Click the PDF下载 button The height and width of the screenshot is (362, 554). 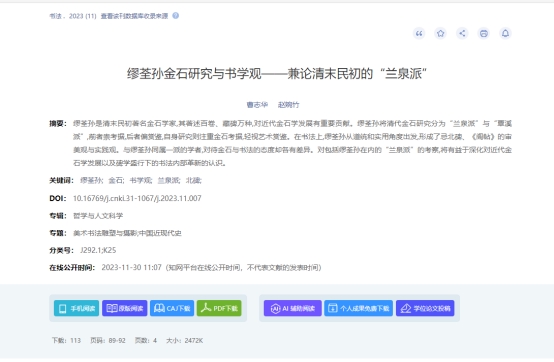219,308
